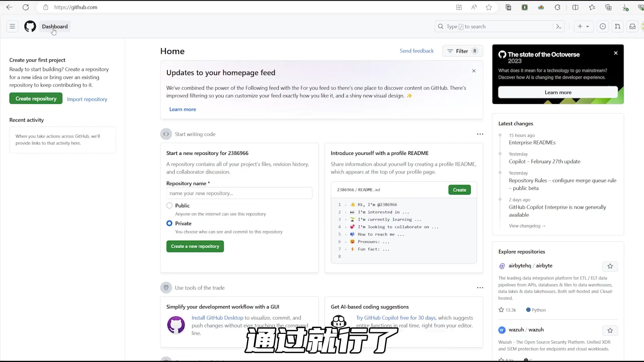This screenshot has width=644, height=362.
Task: Click Create a new repository button
Action: (x=195, y=246)
